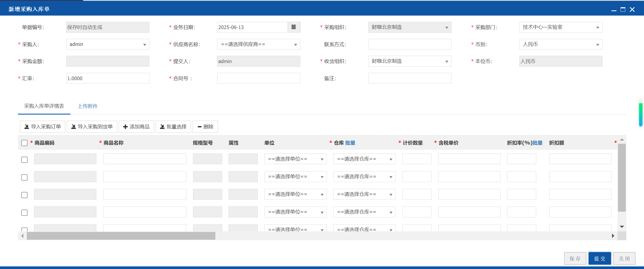Click the minus icon 删除 button

point(205,127)
